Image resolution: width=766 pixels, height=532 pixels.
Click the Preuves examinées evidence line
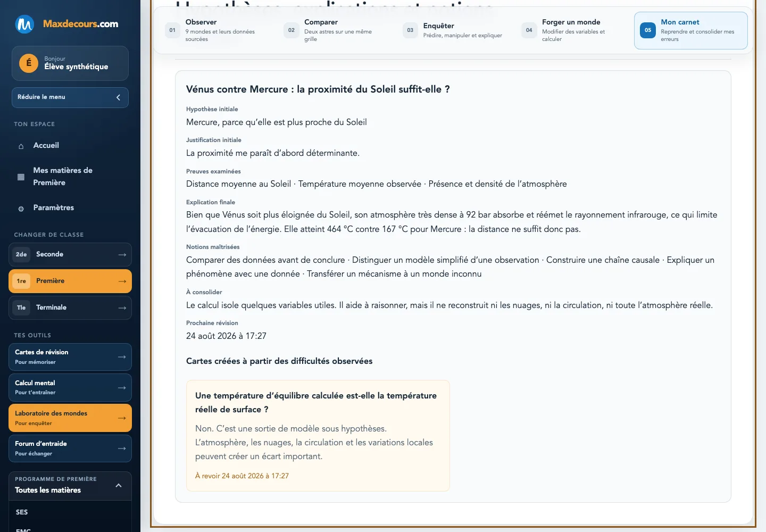(377, 184)
